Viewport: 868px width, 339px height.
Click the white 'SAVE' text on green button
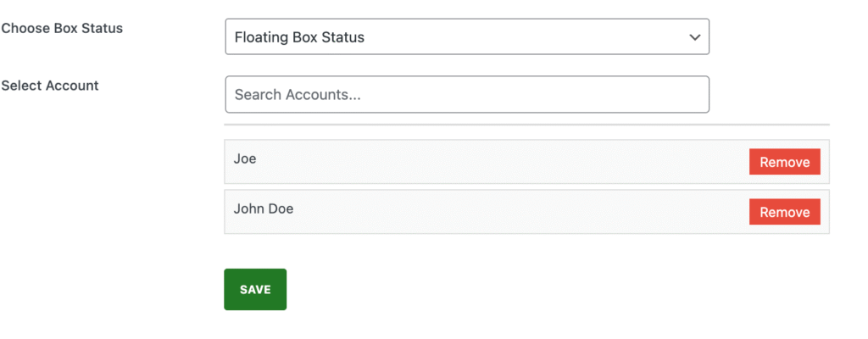click(255, 290)
